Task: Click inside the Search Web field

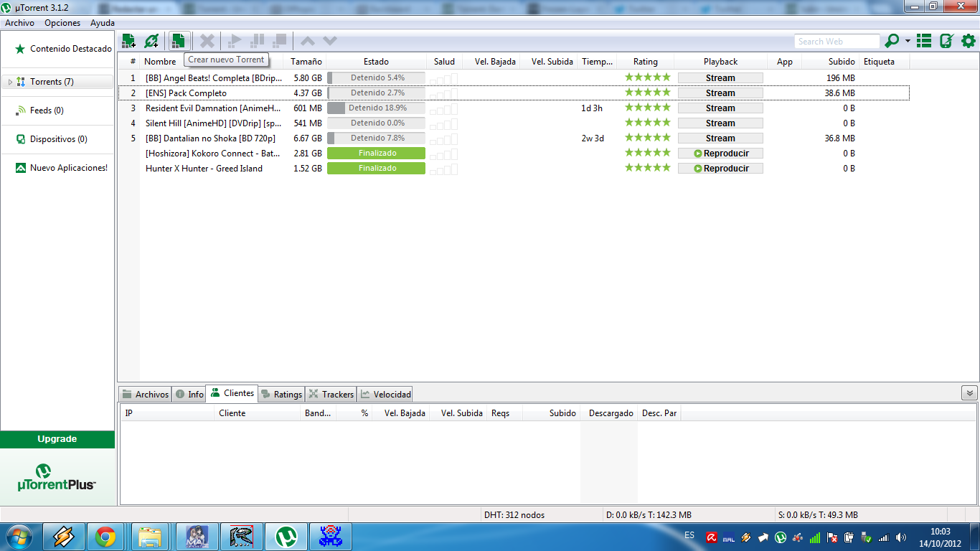Action: 837,41
